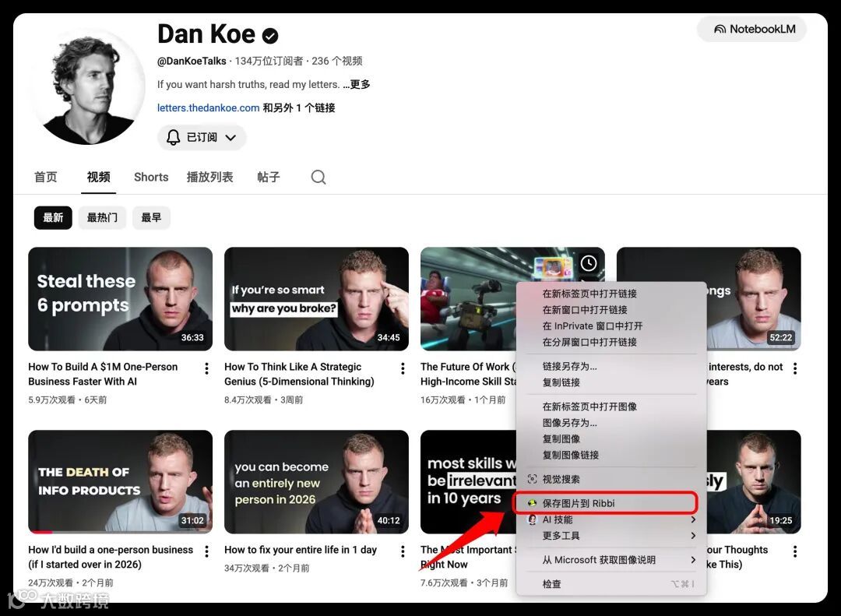Open menu for one-person business 2026 video

[206, 551]
